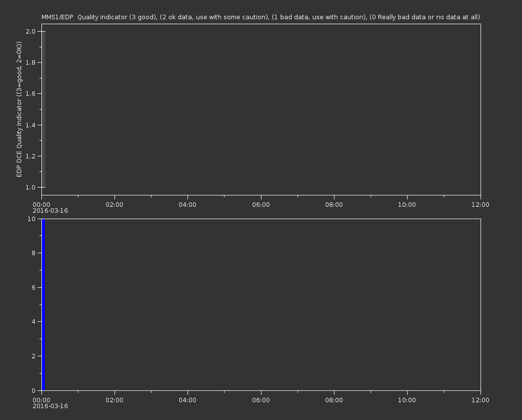Click the y-axis tick label 4

[34, 322]
